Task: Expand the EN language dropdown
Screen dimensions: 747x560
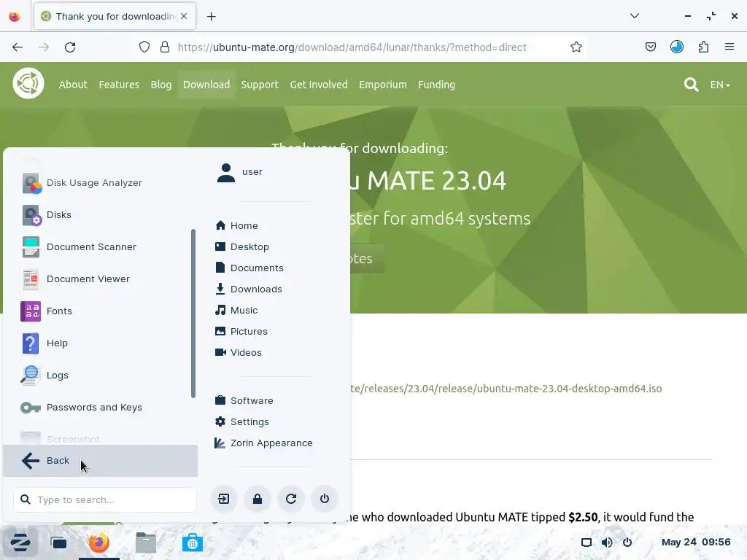Action: (720, 85)
